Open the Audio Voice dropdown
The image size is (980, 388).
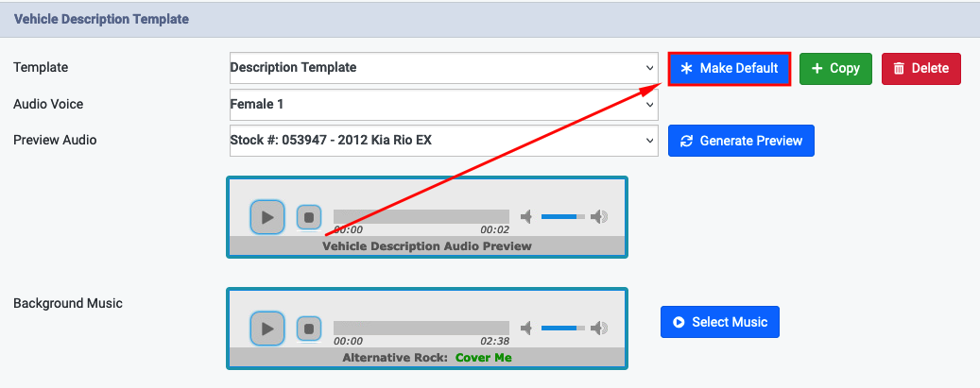(x=444, y=105)
